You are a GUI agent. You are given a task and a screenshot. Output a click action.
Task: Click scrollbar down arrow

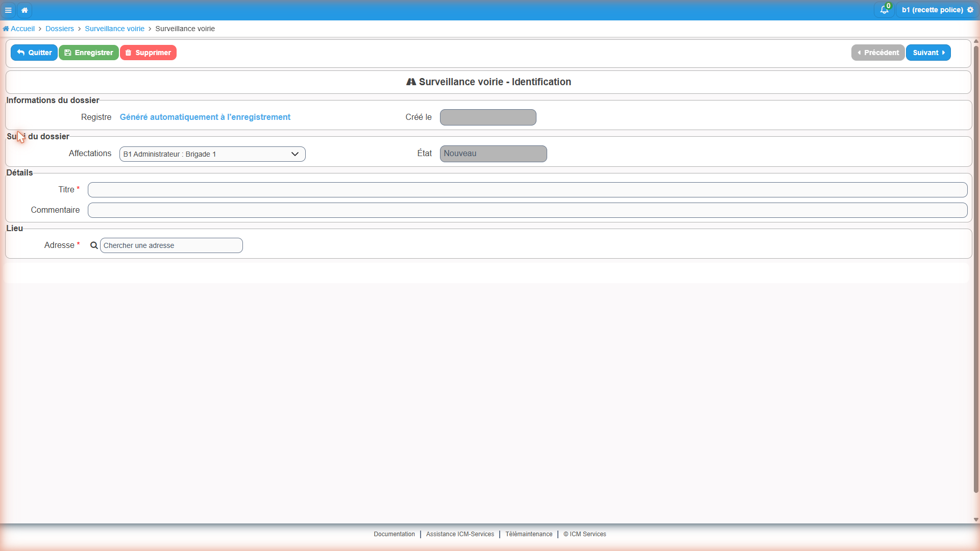976,520
